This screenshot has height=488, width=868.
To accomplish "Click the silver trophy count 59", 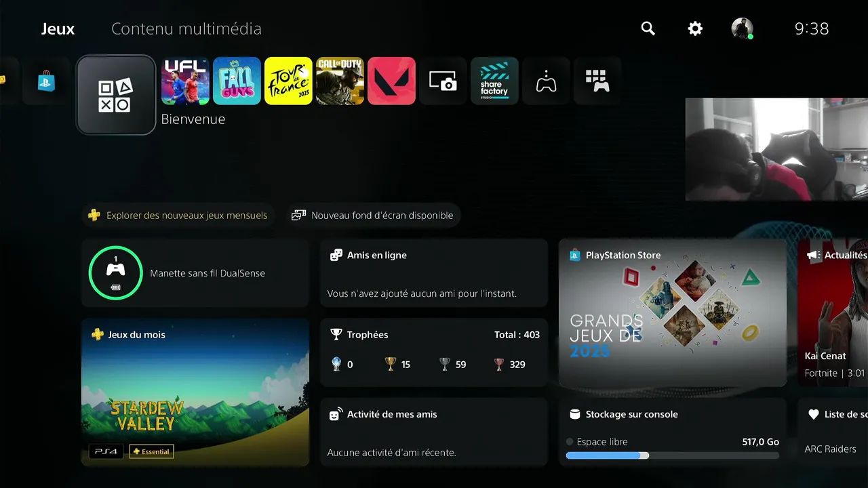I will (x=453, y=364).
